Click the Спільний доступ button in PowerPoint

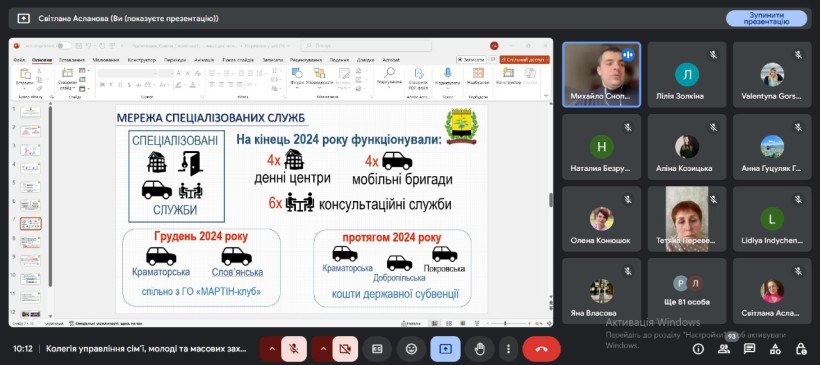[x=525, y=60]
